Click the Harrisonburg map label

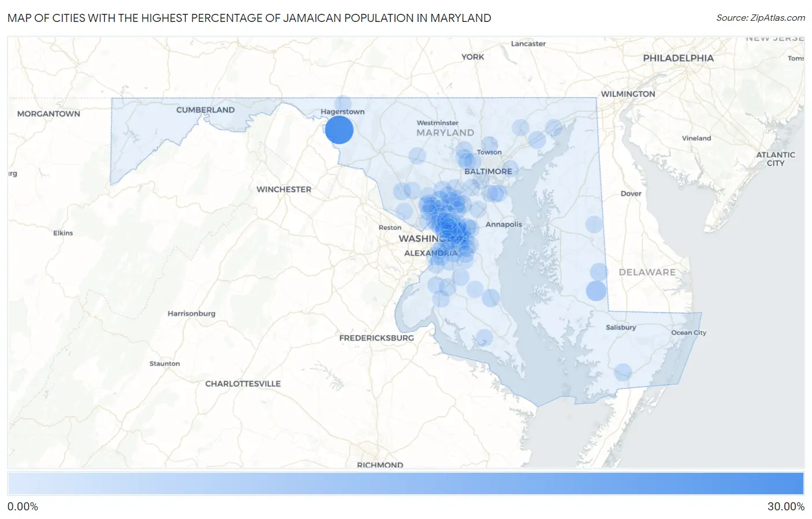(191, 313)
